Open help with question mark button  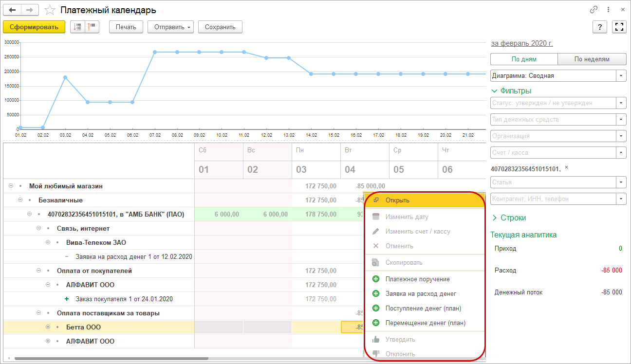tap(599, 27)
